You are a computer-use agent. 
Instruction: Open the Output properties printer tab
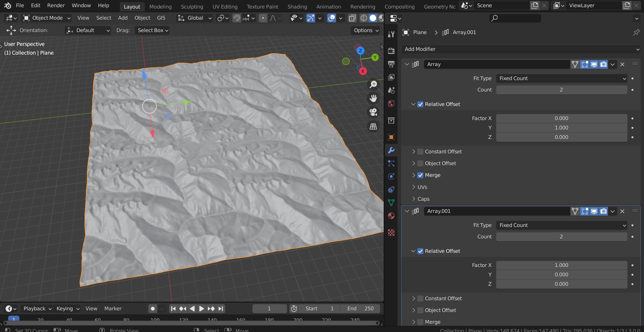click(391, 64)
